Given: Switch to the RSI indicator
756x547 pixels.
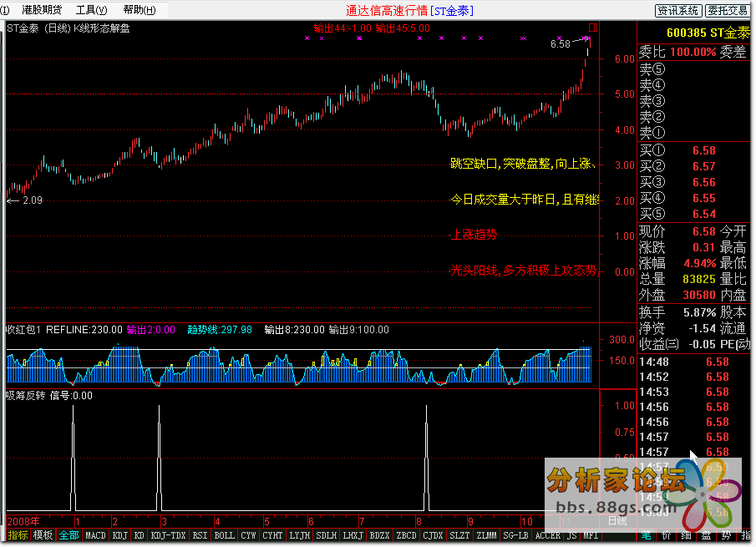Looking at the screenshot, I should click(200, 535).
